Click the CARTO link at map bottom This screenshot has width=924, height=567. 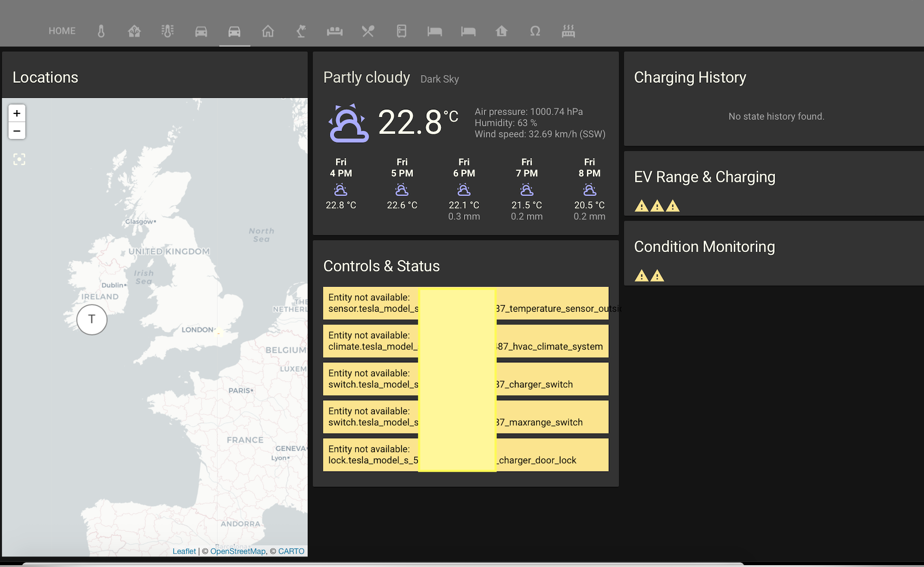291,551
